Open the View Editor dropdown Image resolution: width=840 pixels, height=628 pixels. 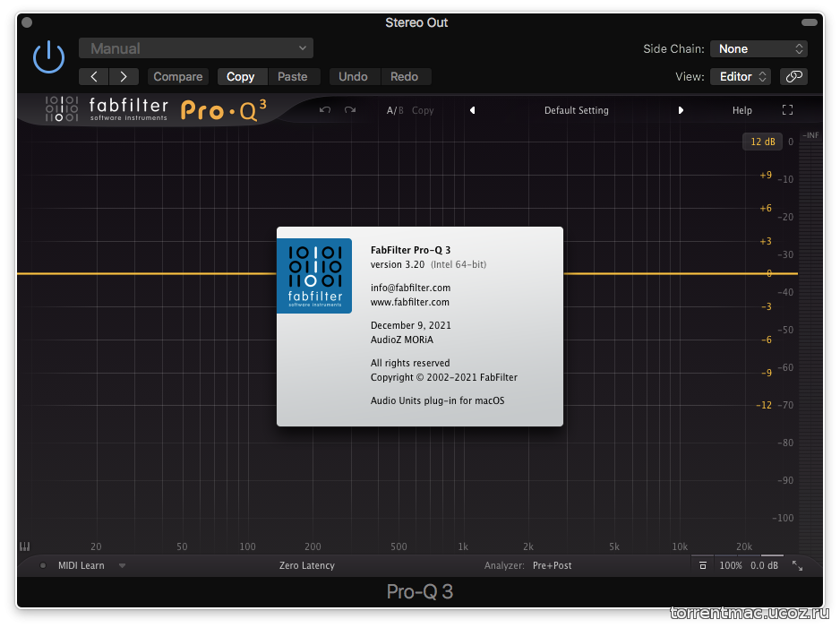pyautogui.click(x=741, y=77)
